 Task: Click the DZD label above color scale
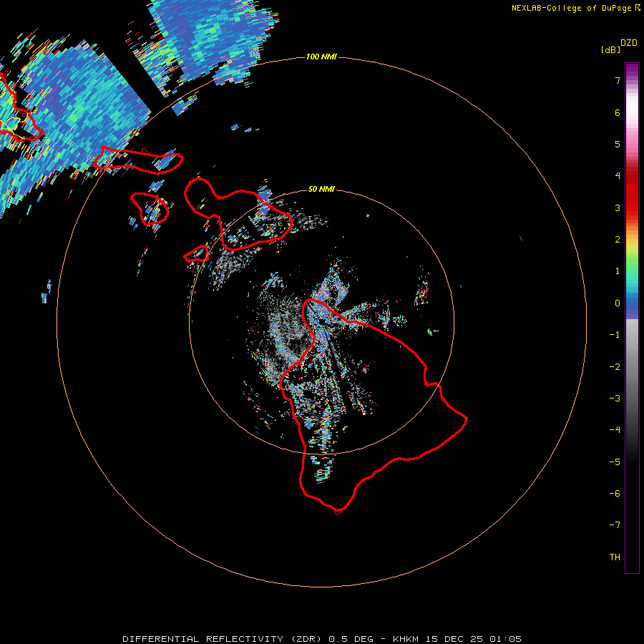pyautogui.click(x=629, y=43)
